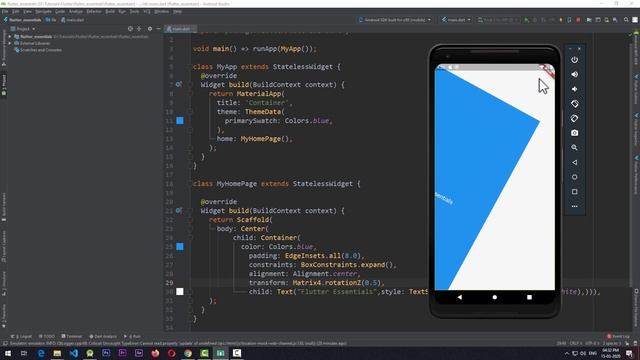Open the Event Log
The height and width of the screenshot is (360, 640).
(x=618, y=336)
